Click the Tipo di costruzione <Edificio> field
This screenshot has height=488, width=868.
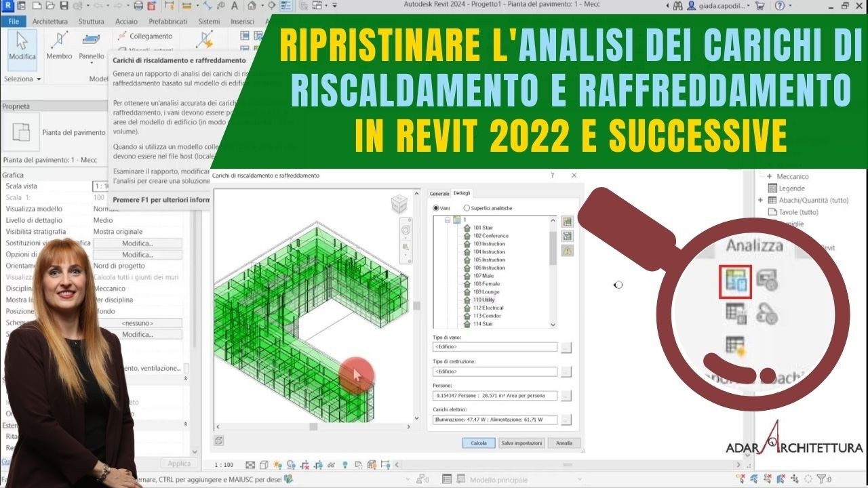click(495, 371)
